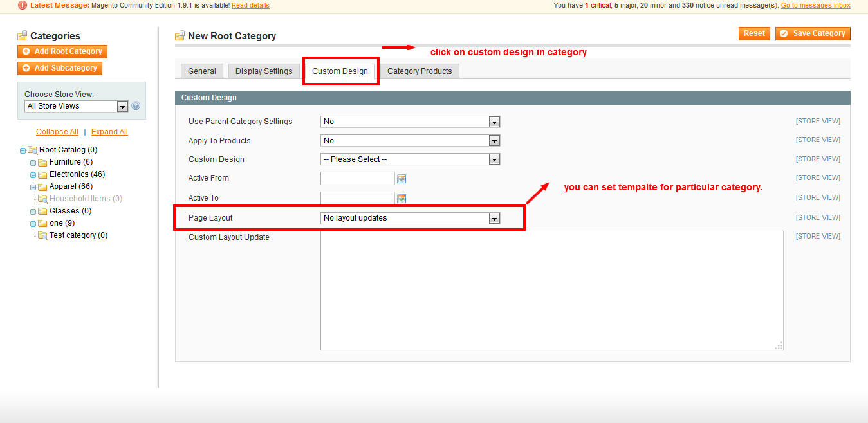Open the Page Layout dropdown

[410, 218]
